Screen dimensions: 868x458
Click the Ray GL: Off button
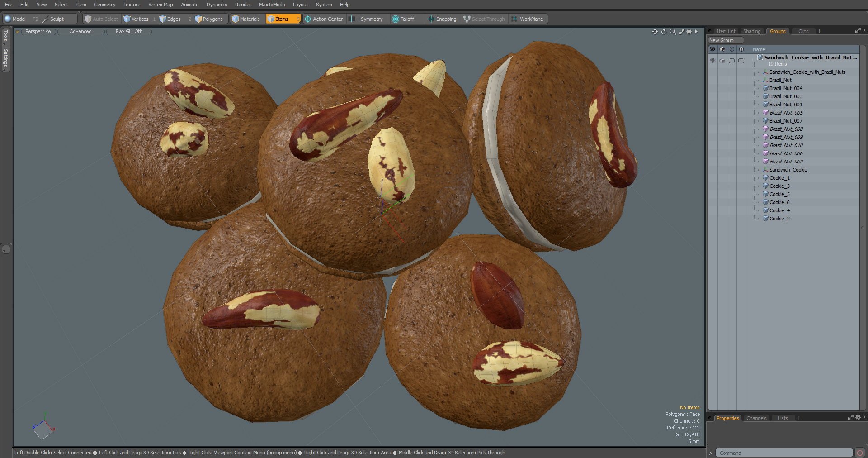coord(128,32)
